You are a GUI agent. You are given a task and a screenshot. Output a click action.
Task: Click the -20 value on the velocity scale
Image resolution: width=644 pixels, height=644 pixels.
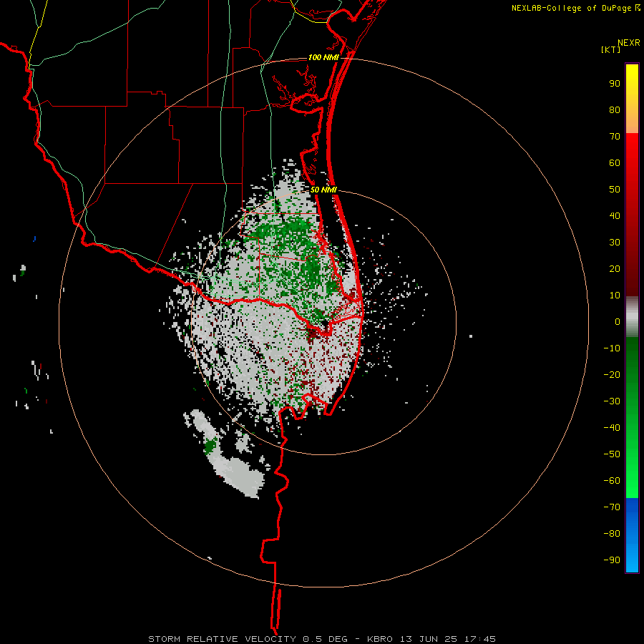pyautogui.click(x=612, y=374)
